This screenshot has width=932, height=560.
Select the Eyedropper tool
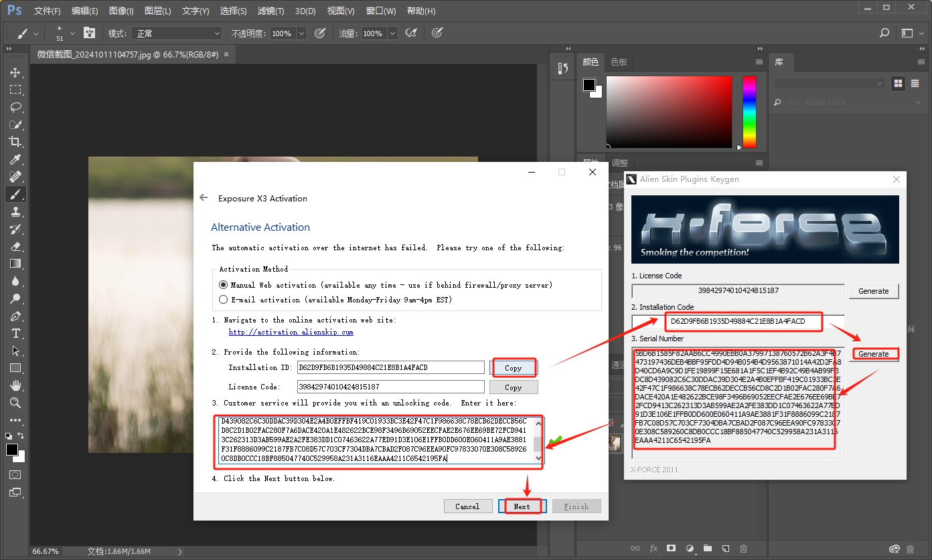pyautogui.click(x=15, y=159)
